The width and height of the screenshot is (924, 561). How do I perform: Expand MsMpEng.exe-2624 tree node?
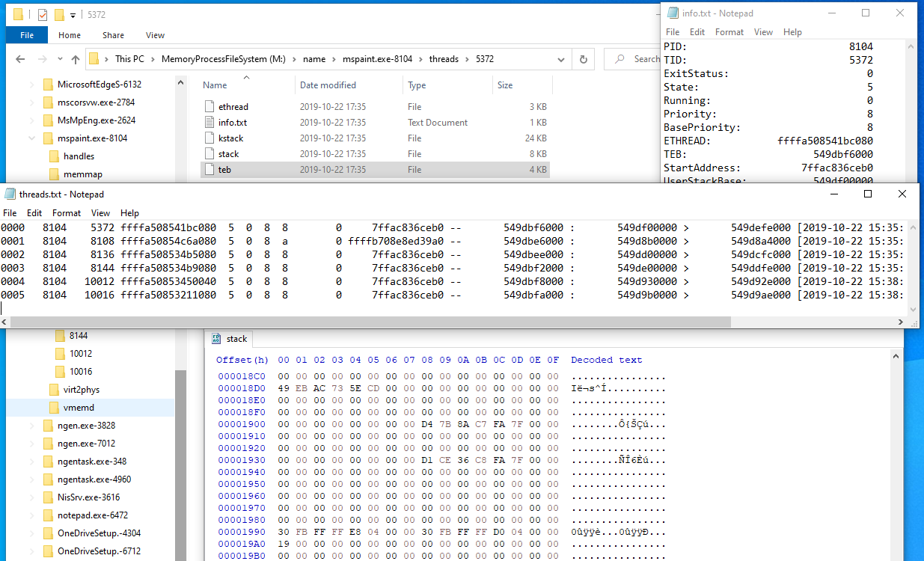tap(31, 120)
